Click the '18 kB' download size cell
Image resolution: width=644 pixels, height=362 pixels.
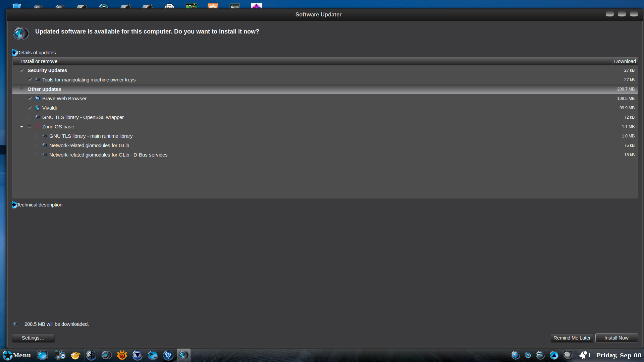629,155
